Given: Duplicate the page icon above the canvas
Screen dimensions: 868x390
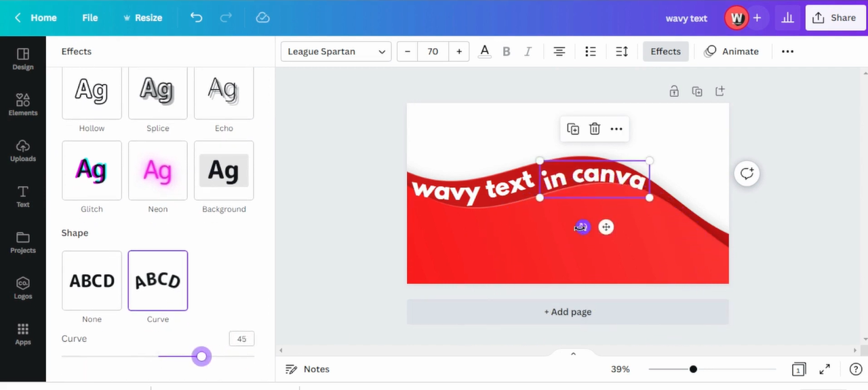Looking at the screenshot, I should [x=697, y=91].
